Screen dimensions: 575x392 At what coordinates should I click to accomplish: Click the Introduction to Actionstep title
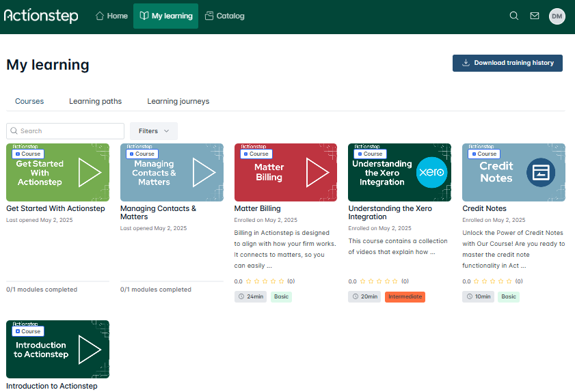52,386
